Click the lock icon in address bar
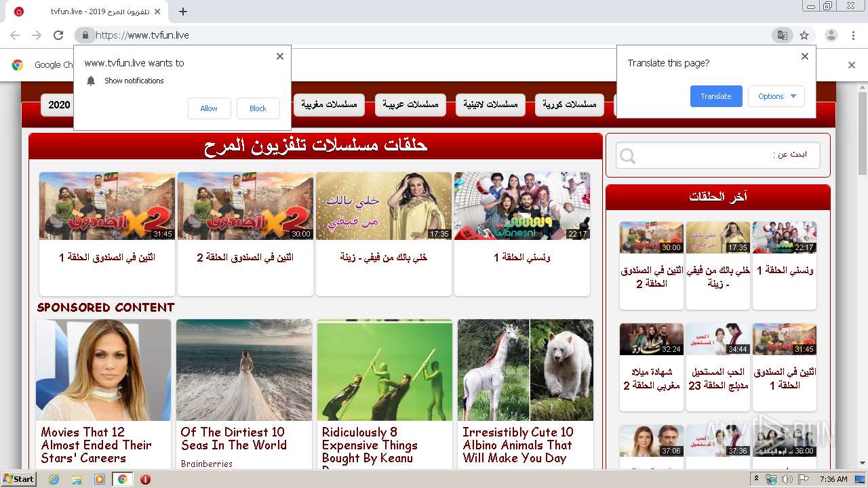The width and height of the screenshot is (868, 488). (85, 35)
